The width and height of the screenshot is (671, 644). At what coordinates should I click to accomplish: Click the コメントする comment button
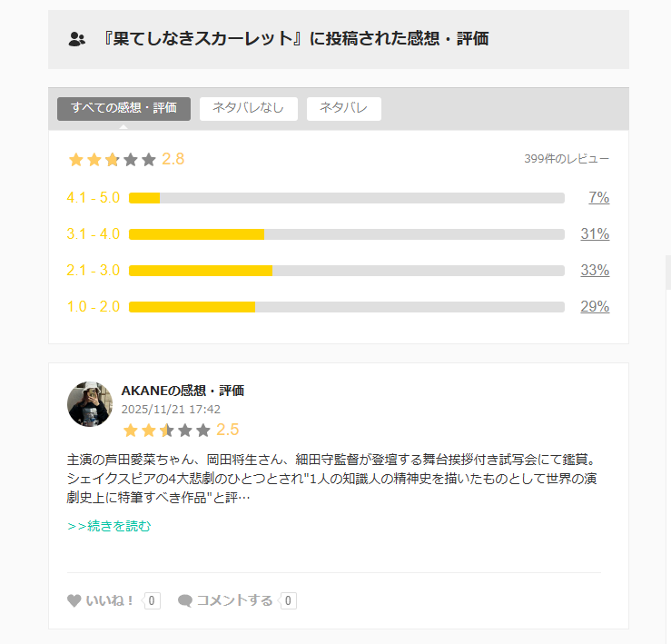tap(234, 600)
